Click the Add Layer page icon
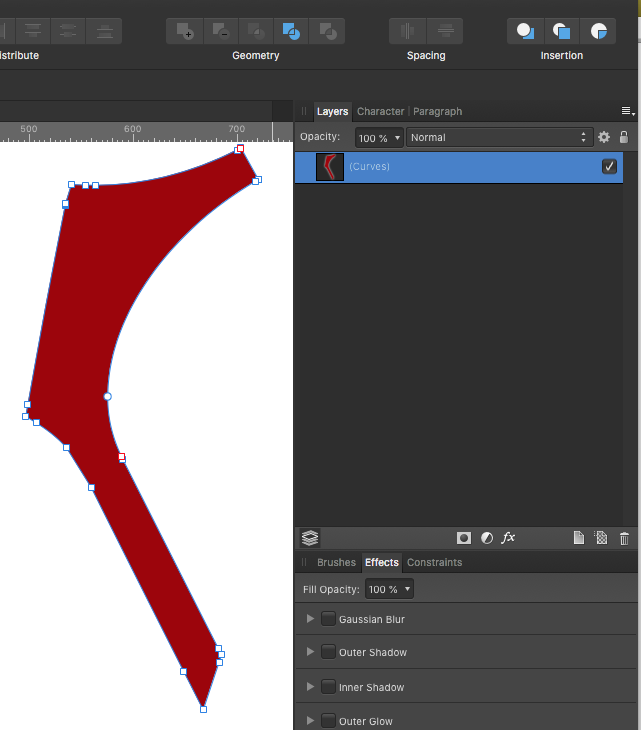 (579, 538)
